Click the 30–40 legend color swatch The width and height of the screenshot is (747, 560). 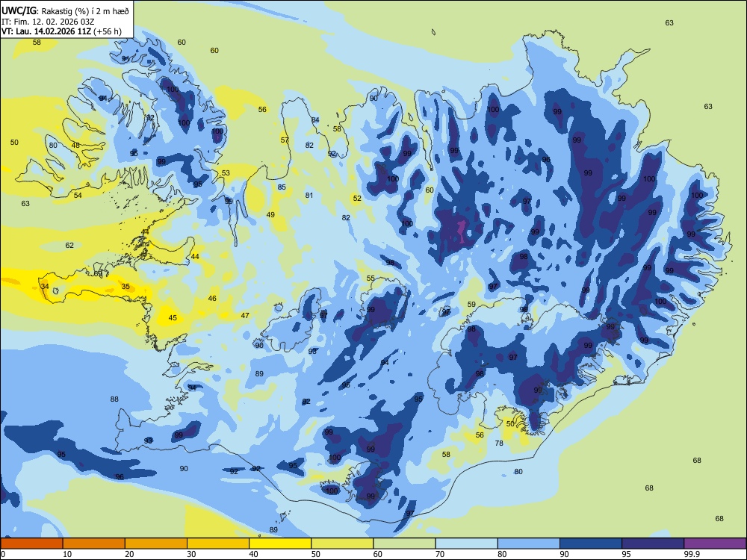[218, 544]
